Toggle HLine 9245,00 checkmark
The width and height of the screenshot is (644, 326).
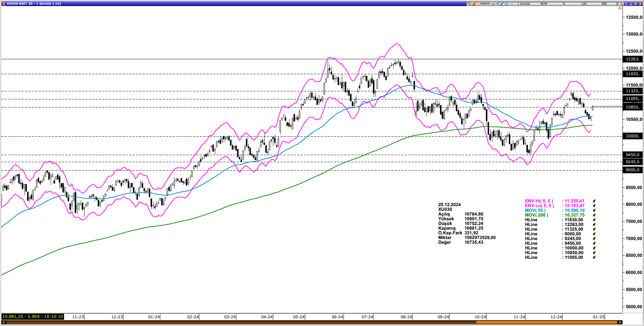pos(594,239)
